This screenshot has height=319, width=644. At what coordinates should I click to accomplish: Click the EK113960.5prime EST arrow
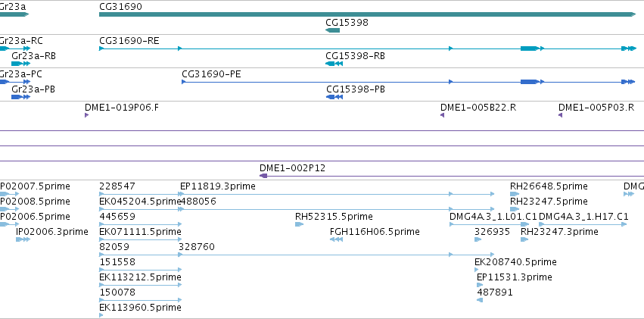click(101, 315)
